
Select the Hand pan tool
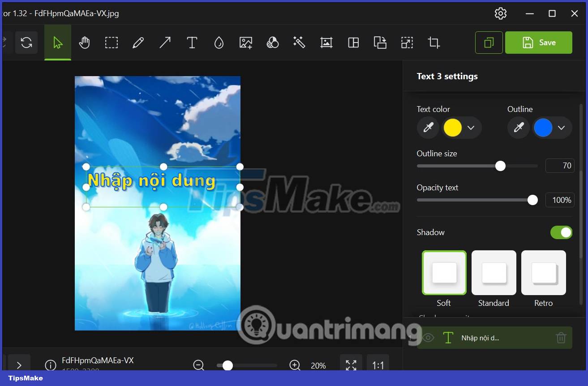pos(84,43)
